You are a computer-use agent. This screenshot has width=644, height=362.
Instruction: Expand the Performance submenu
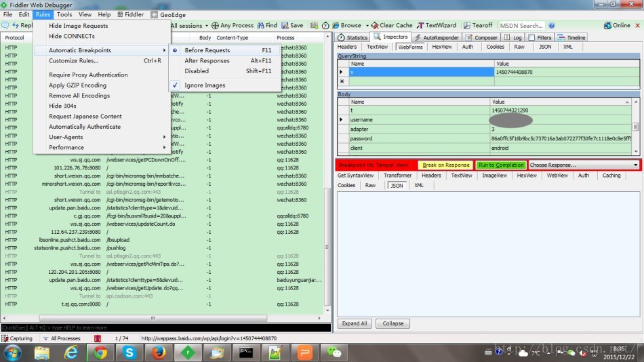point(102,147)
